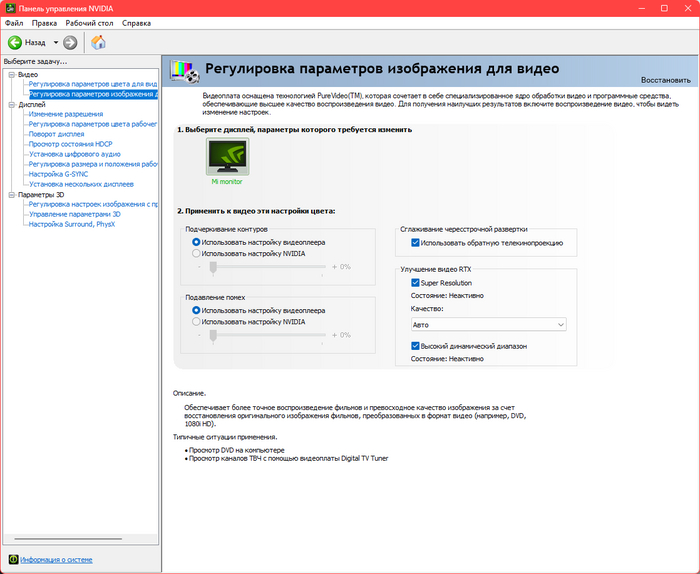
Task: Click the NVIDIA title bar app icon
Action: tap(10, 8)
